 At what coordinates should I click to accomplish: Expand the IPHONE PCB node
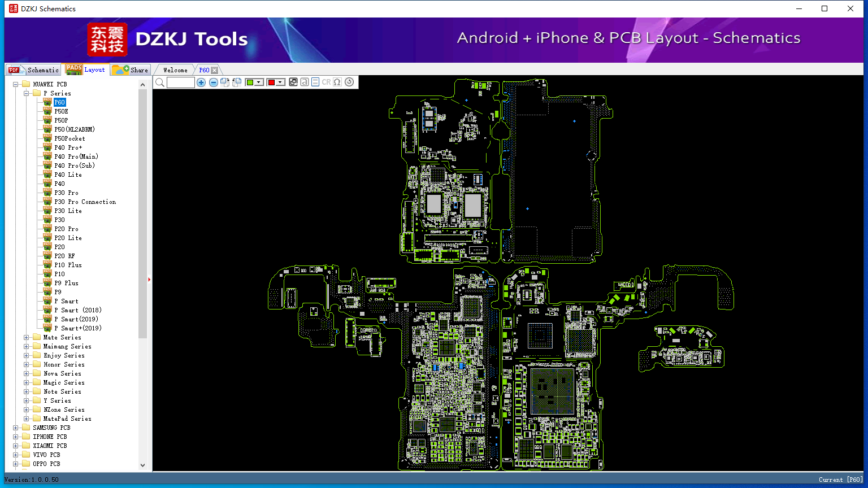click(16, 437)
